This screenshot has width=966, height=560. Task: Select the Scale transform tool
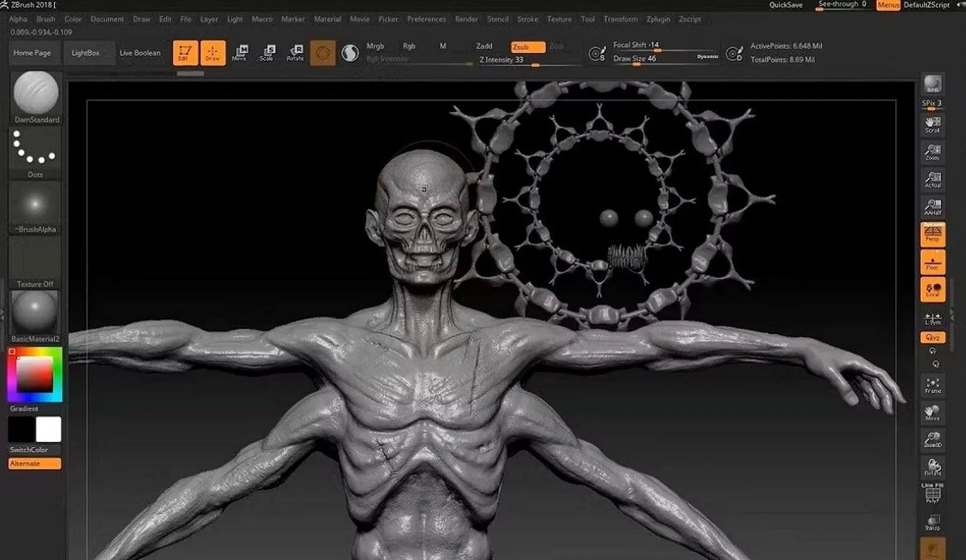point(267,53)
